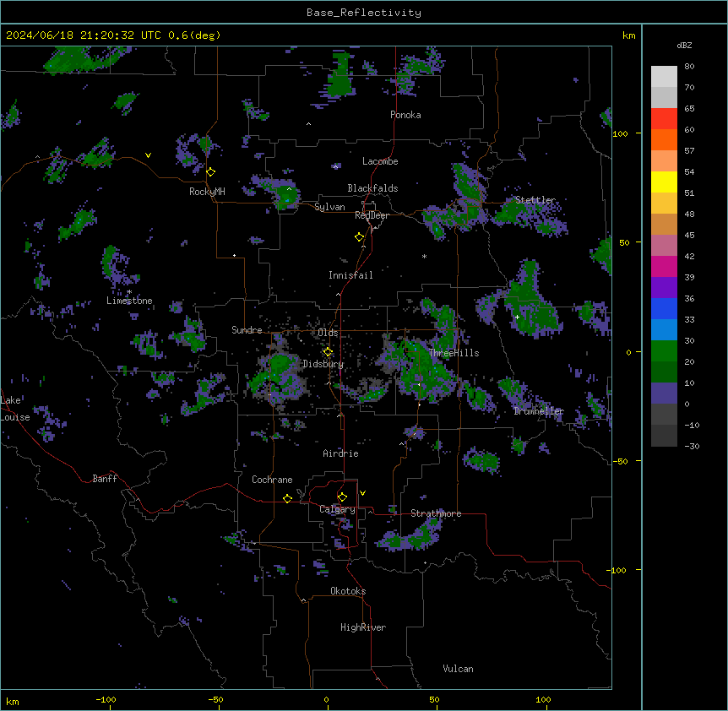Click the Banff label
The width and height of the screenshot is (728, 711).
pyautogui.click(x=105, y=479)
